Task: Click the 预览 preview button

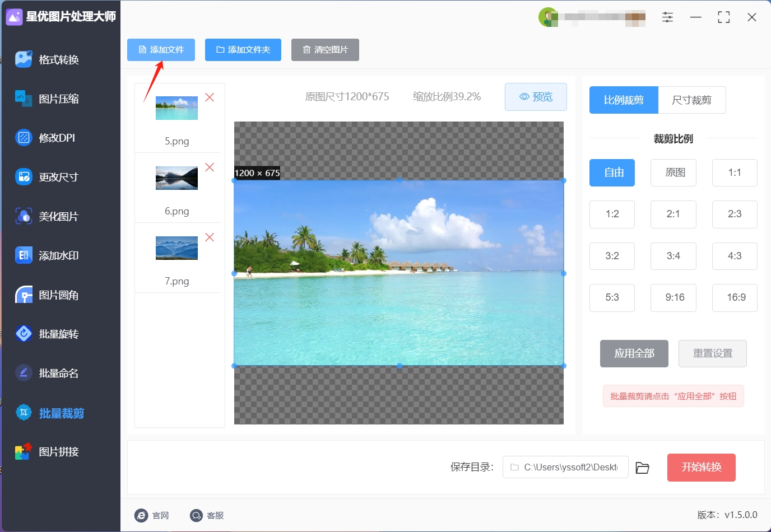Action: pyautogui.click(x=536, y=97)
